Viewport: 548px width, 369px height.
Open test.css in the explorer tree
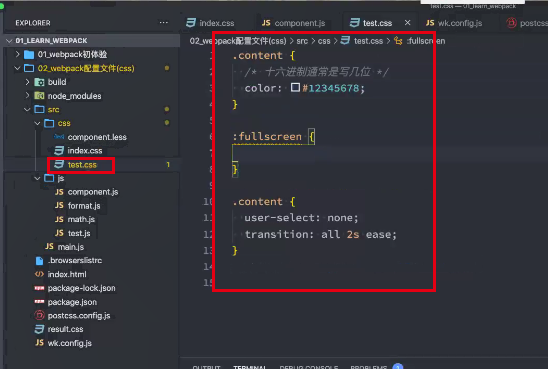[x=82, y=165]
